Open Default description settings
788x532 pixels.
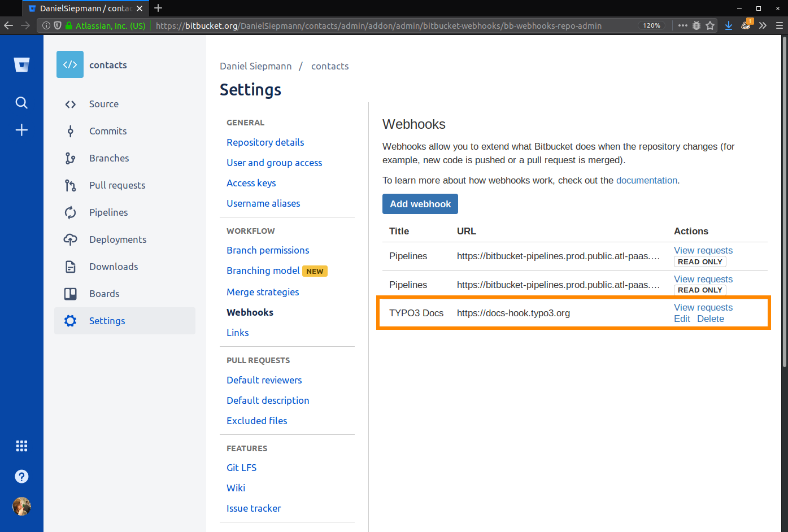click(x=268, y=400)
